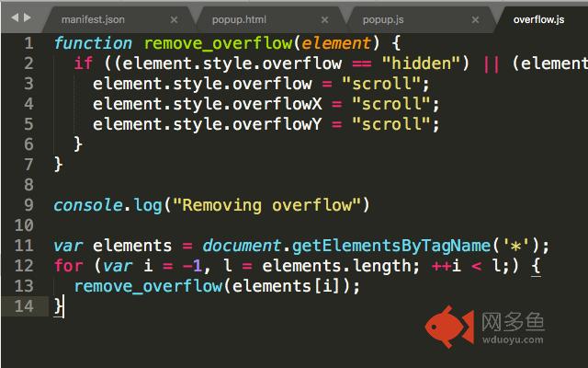
Task: Click the 'function' keyword on line 1
Action: (x=93, y=43)
